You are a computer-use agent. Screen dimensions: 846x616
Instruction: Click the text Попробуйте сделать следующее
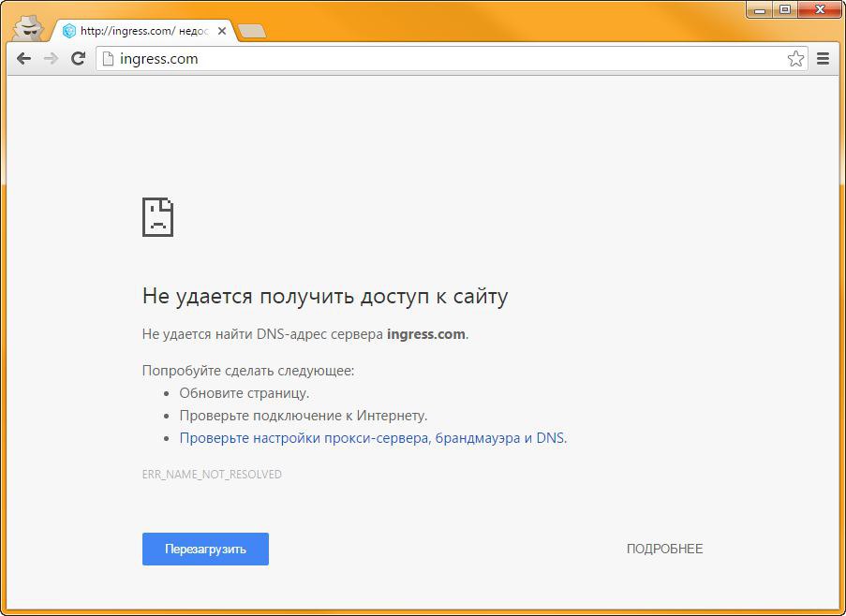pyautogui.click(x=248, y=371)
